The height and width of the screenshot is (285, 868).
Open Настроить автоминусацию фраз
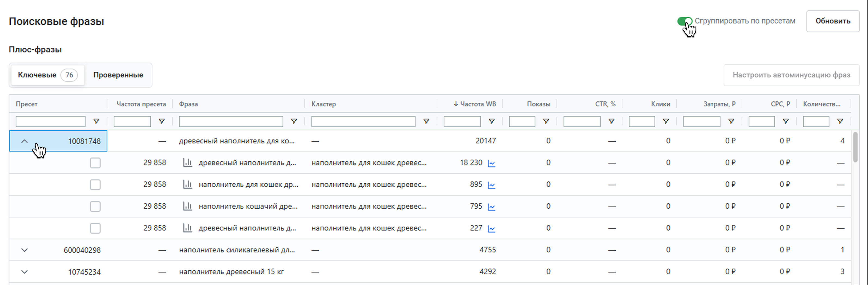tap(791, 75)
